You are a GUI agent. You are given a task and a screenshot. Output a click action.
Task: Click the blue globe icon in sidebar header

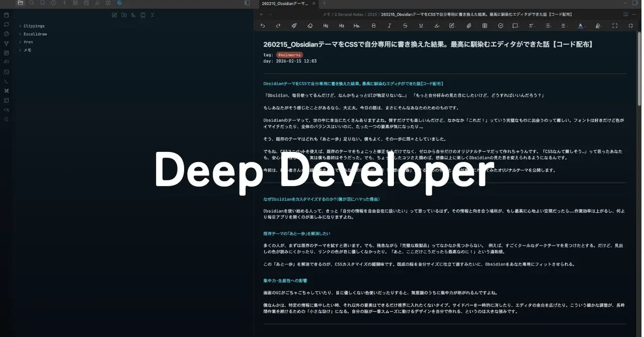(x=119, y=3)
